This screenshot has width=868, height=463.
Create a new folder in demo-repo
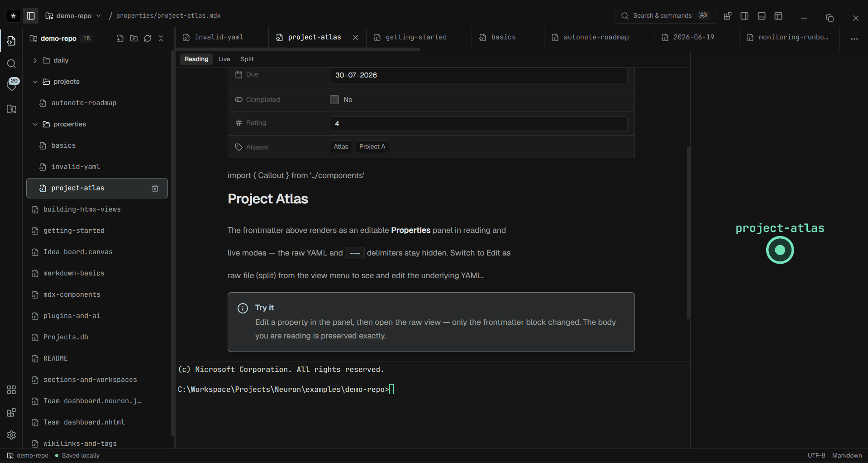(134, 39)
